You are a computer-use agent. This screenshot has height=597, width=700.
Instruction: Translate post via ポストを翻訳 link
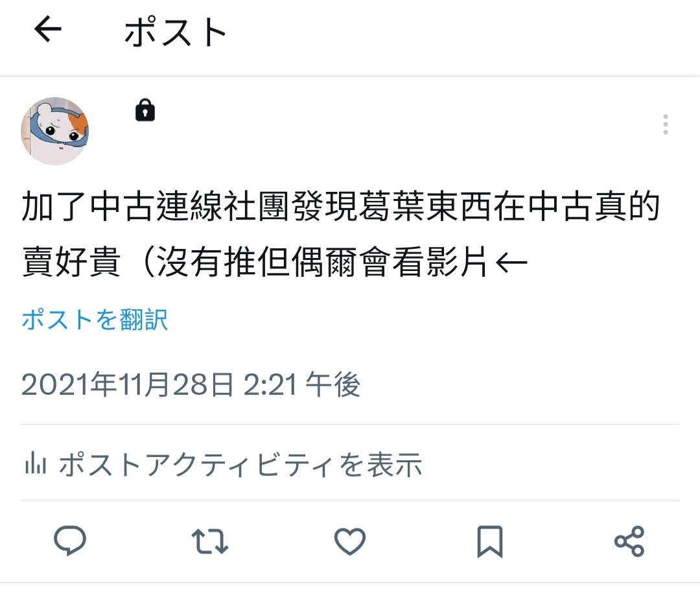click(x=95, y=320)
